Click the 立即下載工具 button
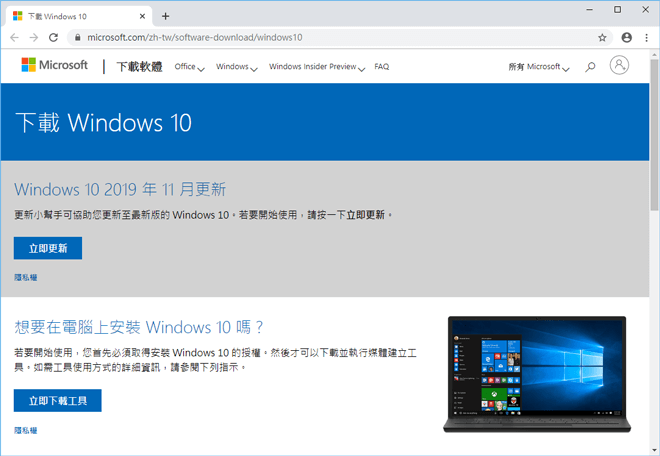 (x=58, y=400)
